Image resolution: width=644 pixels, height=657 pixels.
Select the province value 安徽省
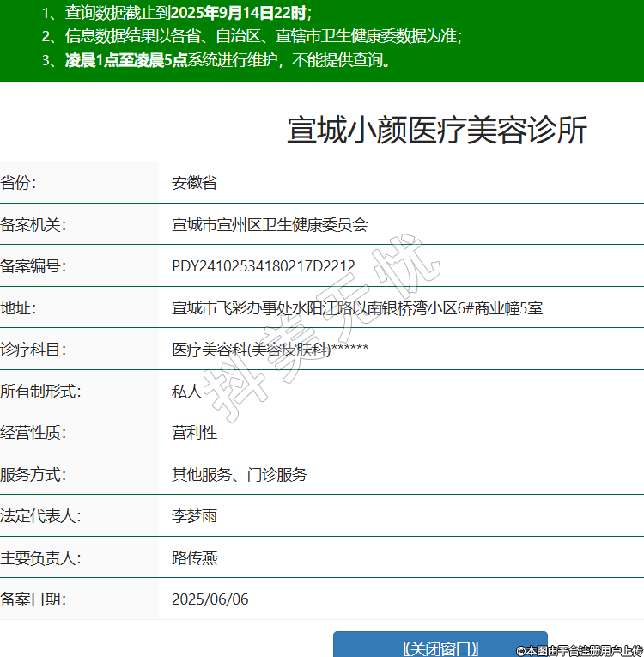point(194,183)
